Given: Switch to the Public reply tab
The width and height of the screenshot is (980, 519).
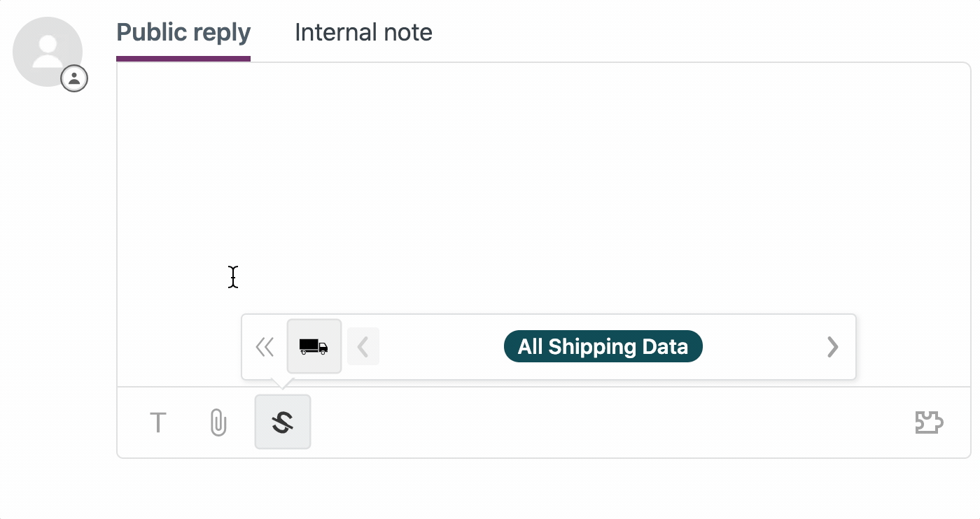Looking at the screenshot, I should [x=183, y=33].
